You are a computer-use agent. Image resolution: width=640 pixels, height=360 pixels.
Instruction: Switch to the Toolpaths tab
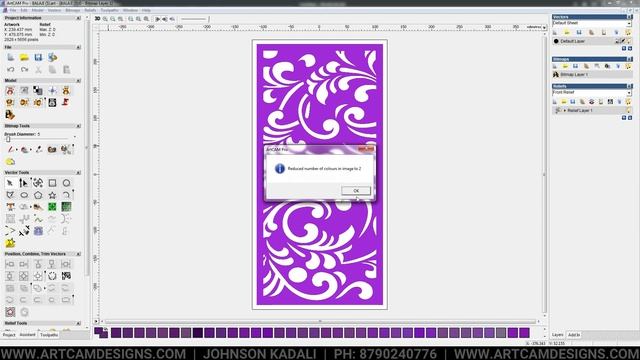(x=49, y=335)
